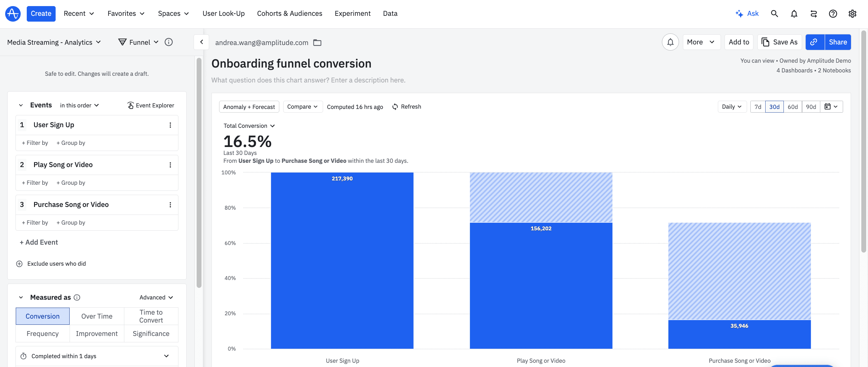The image size is (868, 367).
Task: Select the Frequency measurement mode
Action: [42, 333]
